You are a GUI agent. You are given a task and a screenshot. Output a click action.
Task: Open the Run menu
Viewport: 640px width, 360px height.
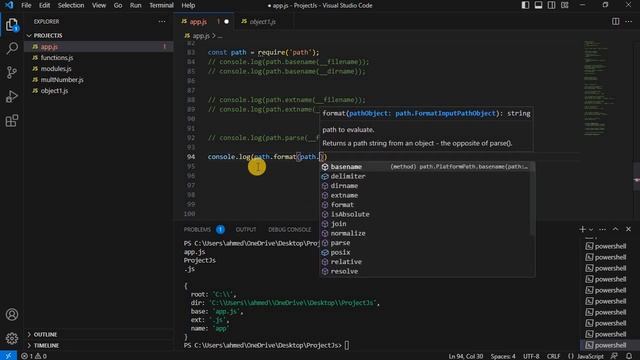click(x=136, y=5)
